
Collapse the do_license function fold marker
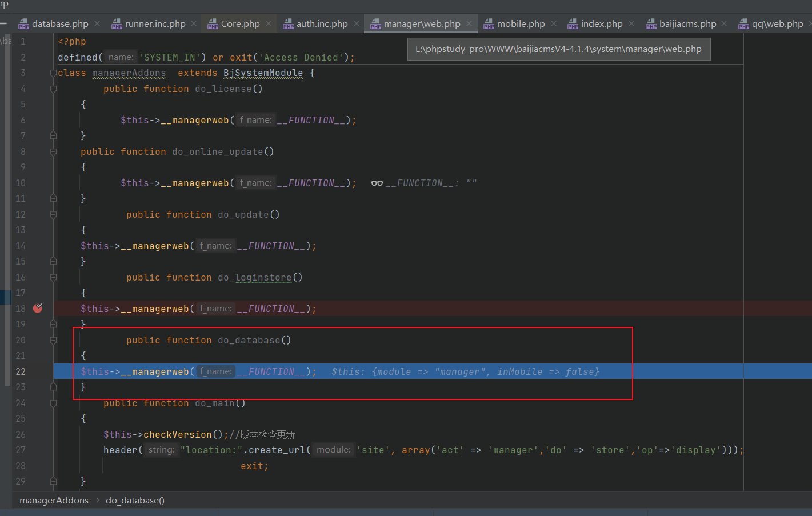tap(53, 89)
